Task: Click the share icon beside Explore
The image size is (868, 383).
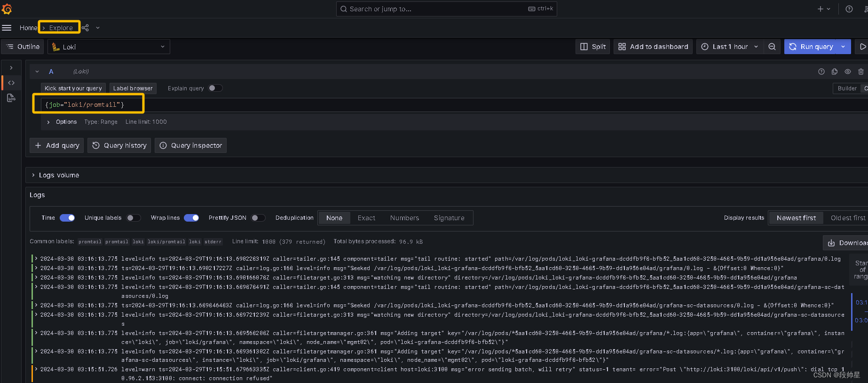Action: pyautogui.click(x=85, y=28)
